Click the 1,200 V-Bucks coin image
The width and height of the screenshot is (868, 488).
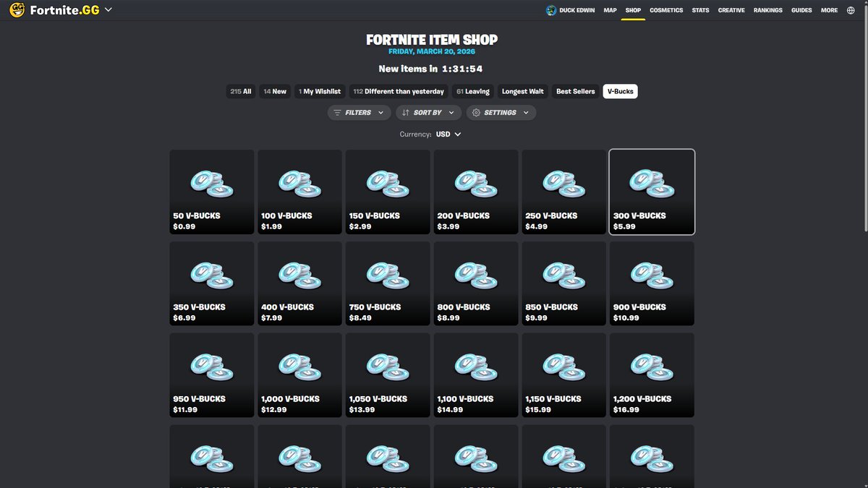point(653,367)
